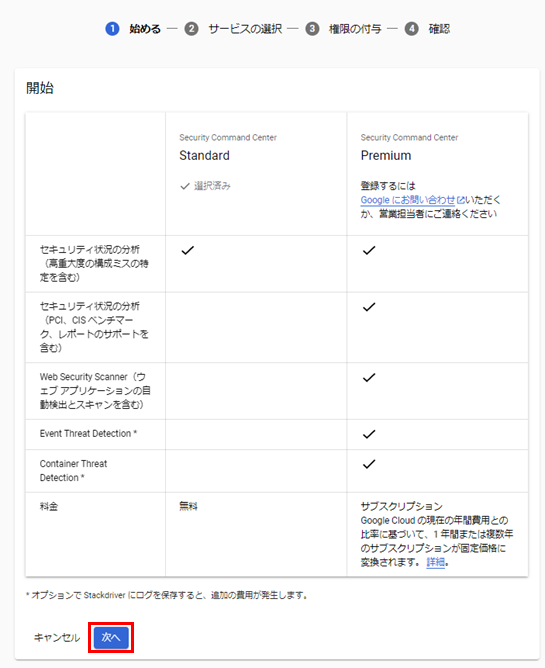Click the 次へ button

(111, 637)
